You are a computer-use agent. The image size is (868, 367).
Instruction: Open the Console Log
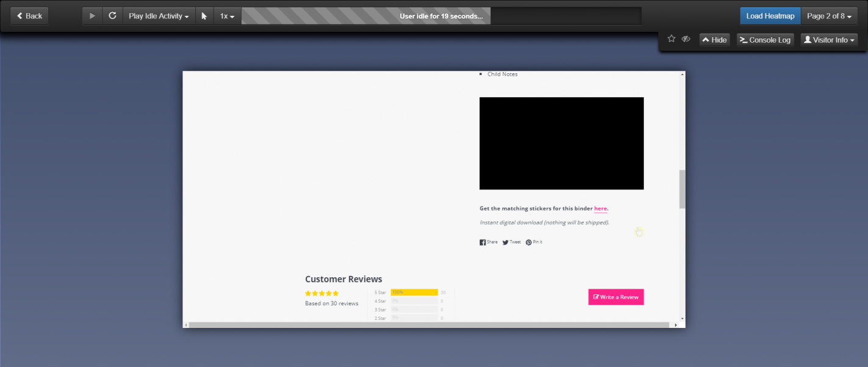click(765, 40)
